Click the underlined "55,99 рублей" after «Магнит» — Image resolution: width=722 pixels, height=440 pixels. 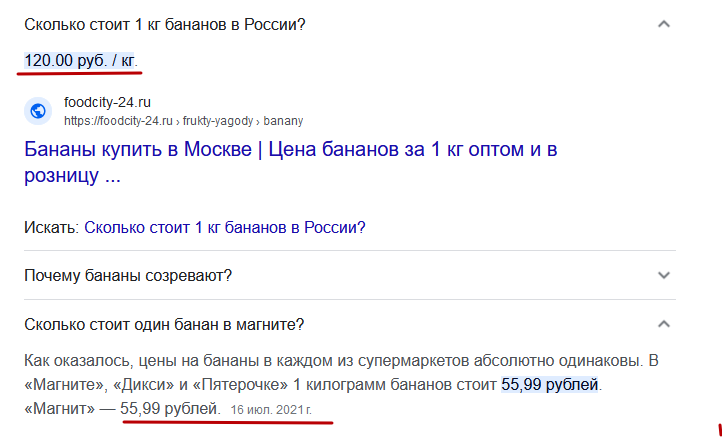(x=169, y=408)
